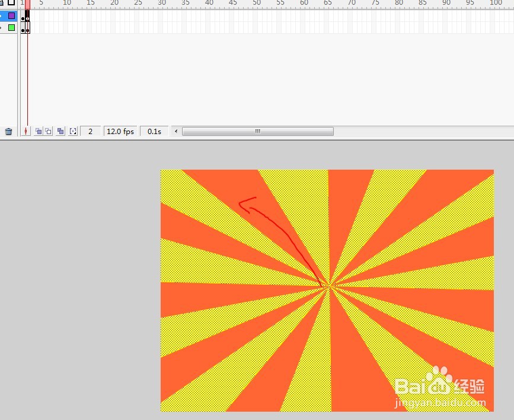
Task: Click the red playhead marker on ruler
Action: 27,4
